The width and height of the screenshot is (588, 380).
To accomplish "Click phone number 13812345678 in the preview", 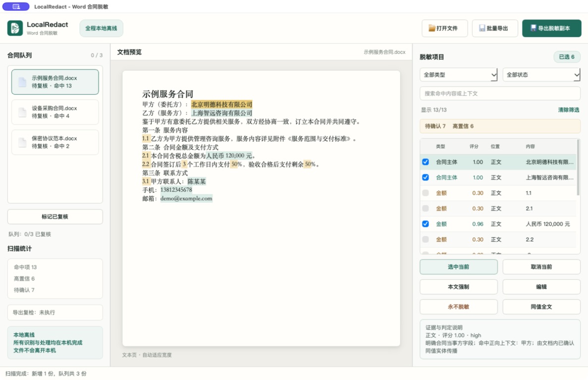I will (176, 190).
